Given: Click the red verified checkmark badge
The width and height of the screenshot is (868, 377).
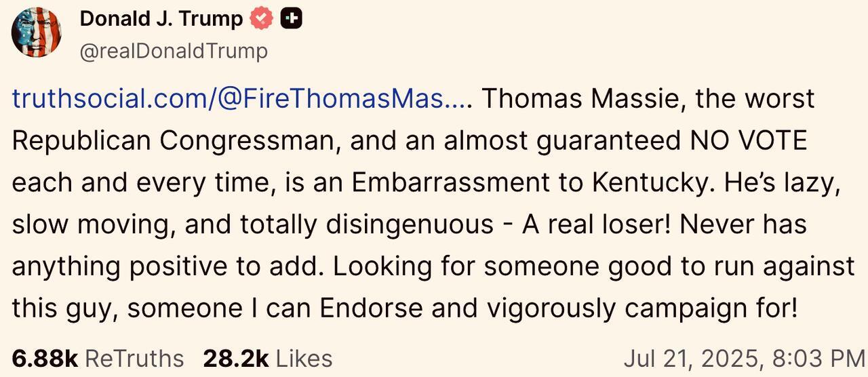Looking at the screenshot, I should (261, 19).
